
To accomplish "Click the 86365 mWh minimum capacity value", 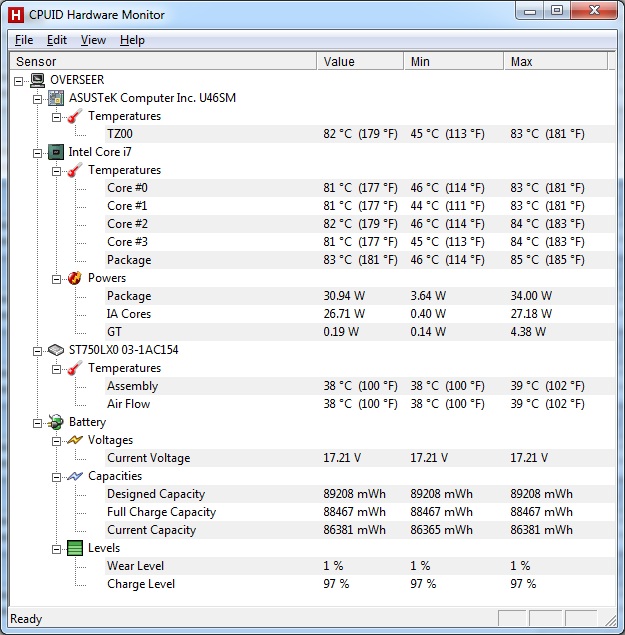I will (441, 530).
